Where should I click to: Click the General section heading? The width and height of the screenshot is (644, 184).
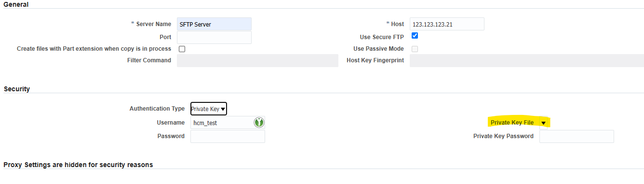16,4
